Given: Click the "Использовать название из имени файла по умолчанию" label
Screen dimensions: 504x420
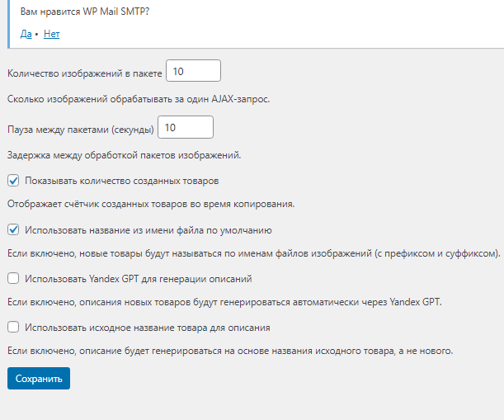Looking at the screenshot, I should [x=148, y=230].
